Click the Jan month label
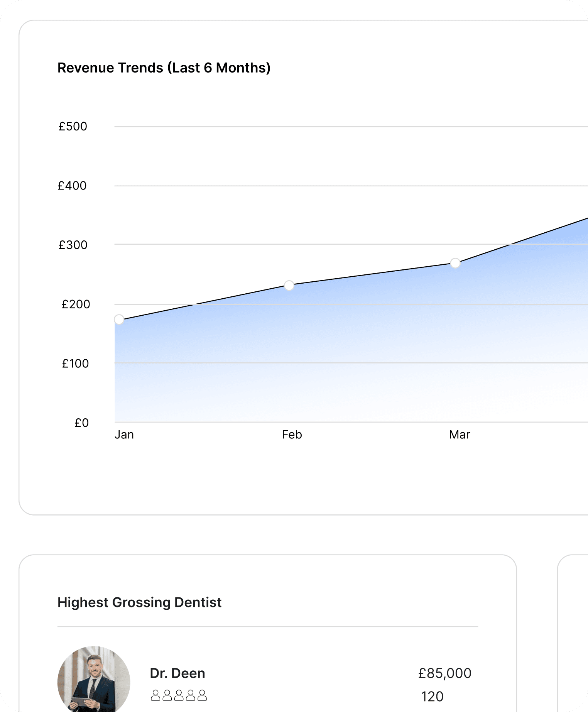The width and height of the screenshot is (588, 712). click(x=124, y=435)
